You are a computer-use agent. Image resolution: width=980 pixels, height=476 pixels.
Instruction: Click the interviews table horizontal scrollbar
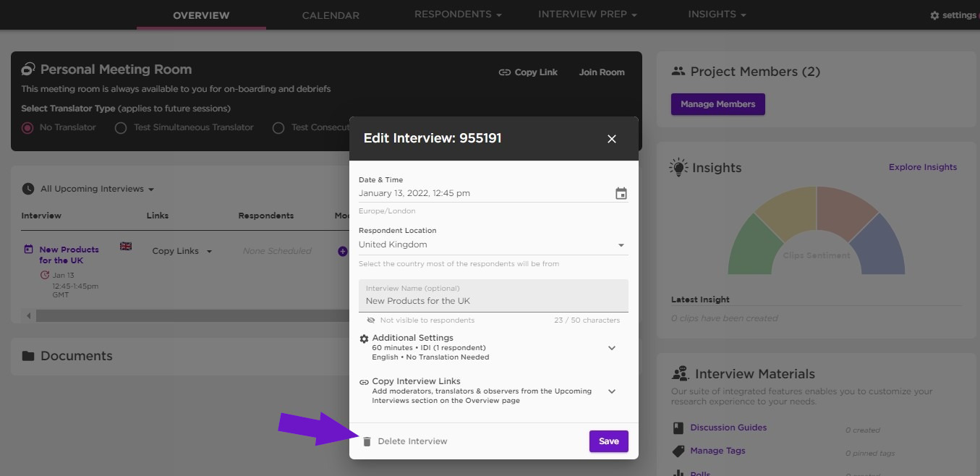[192, 316]
